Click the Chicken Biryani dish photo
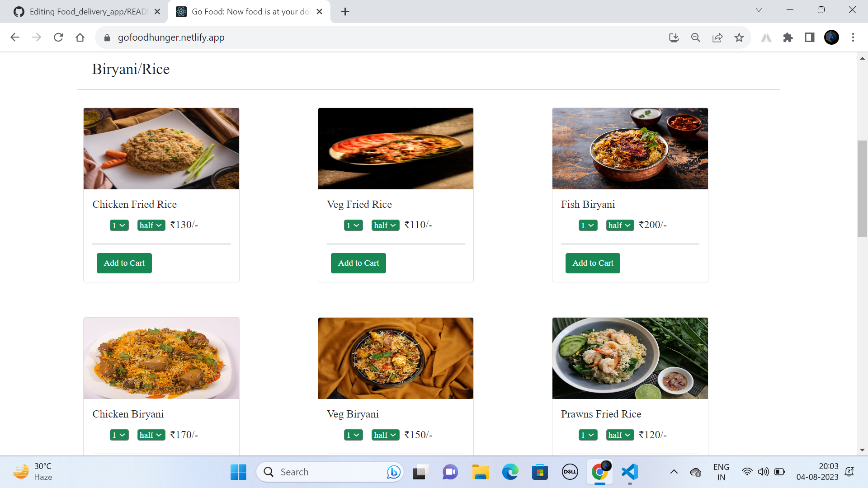 161,358
